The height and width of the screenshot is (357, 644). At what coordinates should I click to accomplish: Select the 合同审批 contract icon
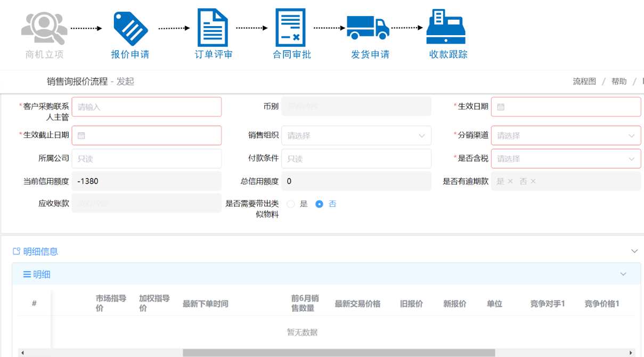[291, 28]
